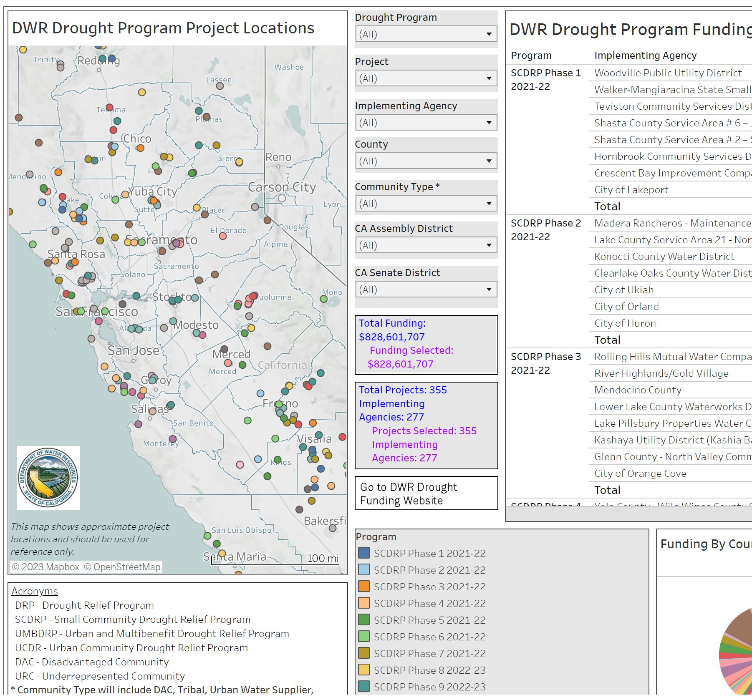Click the Acronyms heading
Image resolution: width=752 pixels, height=700 pixels.
[35, 591]
